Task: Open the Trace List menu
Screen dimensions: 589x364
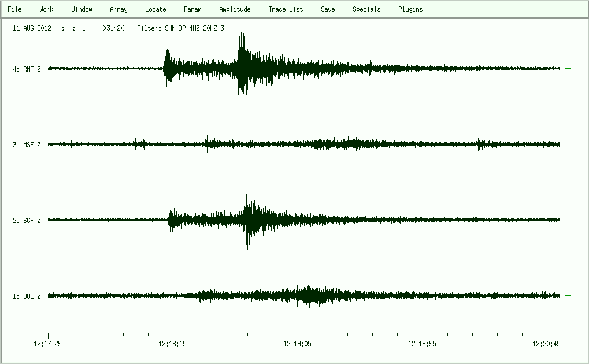Action: pyautogui.click(x=286, y=9)
